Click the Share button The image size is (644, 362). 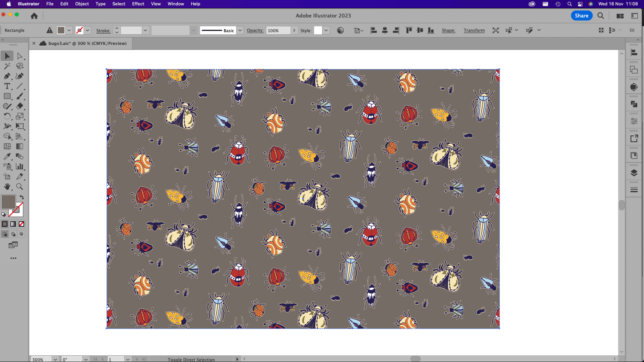[x=582, y=16]
